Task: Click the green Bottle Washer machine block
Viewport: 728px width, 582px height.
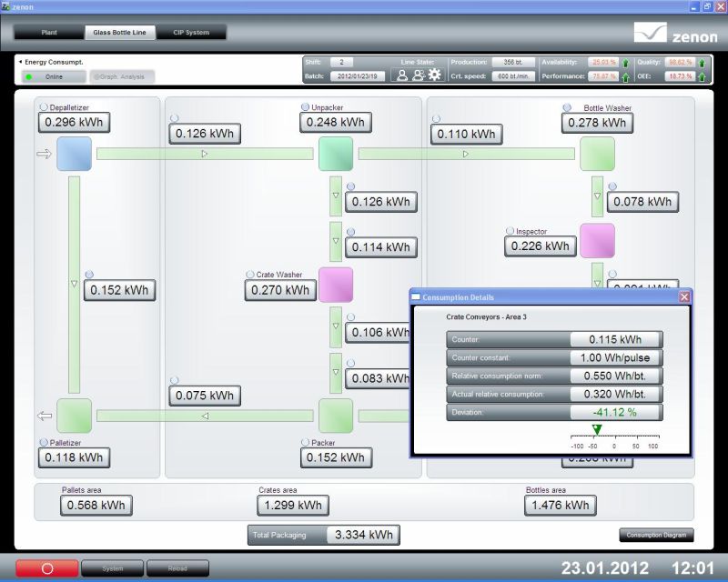Action: click(597, 154)
